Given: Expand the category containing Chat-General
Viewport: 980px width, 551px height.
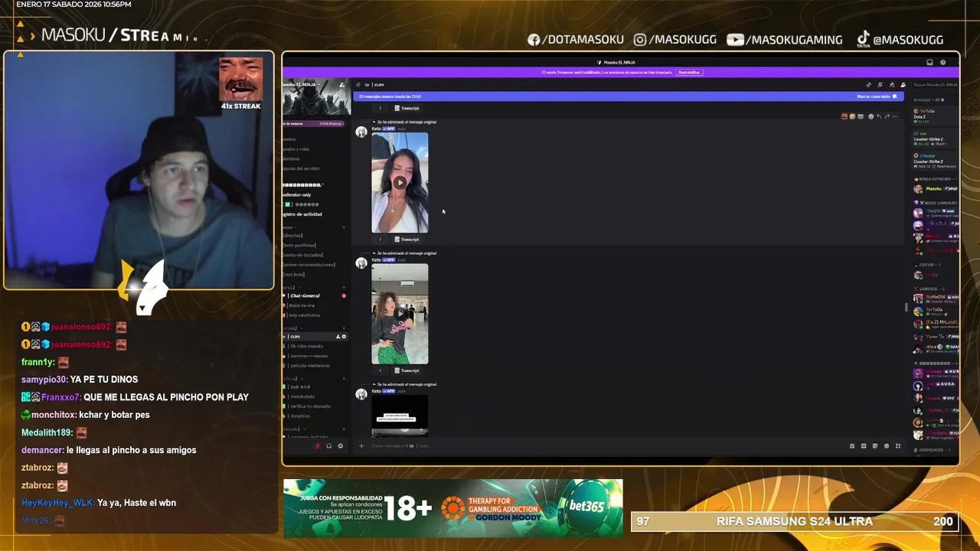Looking at the screenshot, I should 291,288.
